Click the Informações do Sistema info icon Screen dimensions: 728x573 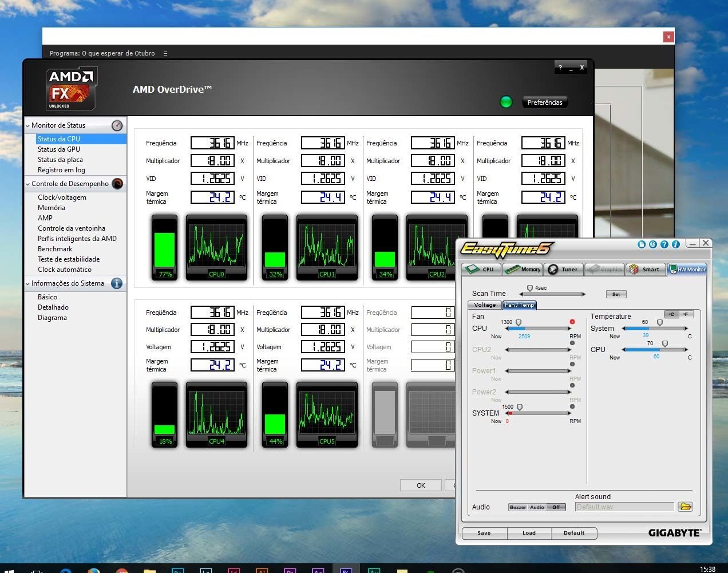117,283
